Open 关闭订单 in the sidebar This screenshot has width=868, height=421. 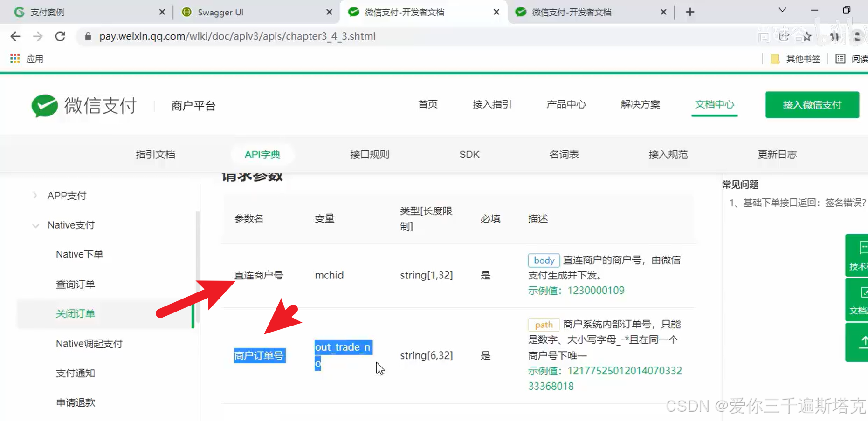point(76,314)
